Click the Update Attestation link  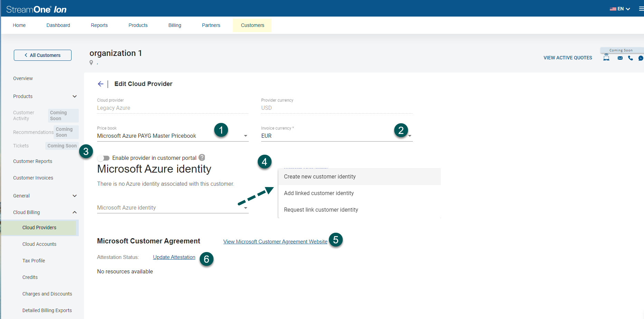tap(174, 257)
